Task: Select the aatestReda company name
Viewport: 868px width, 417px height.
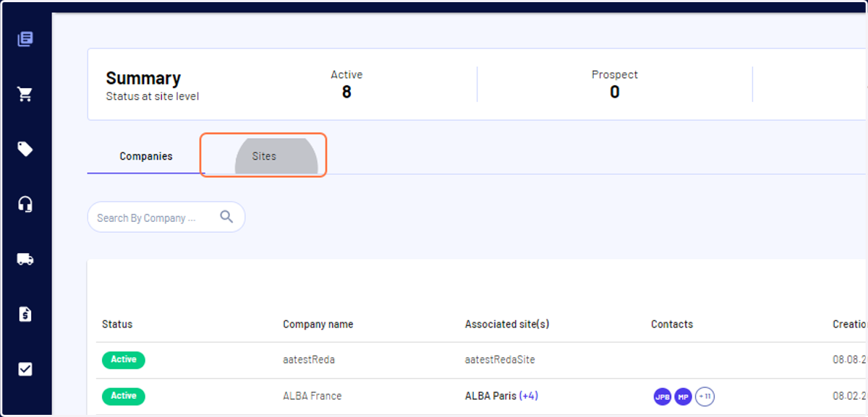Action: pyautogui.click(x=309, y=360)
